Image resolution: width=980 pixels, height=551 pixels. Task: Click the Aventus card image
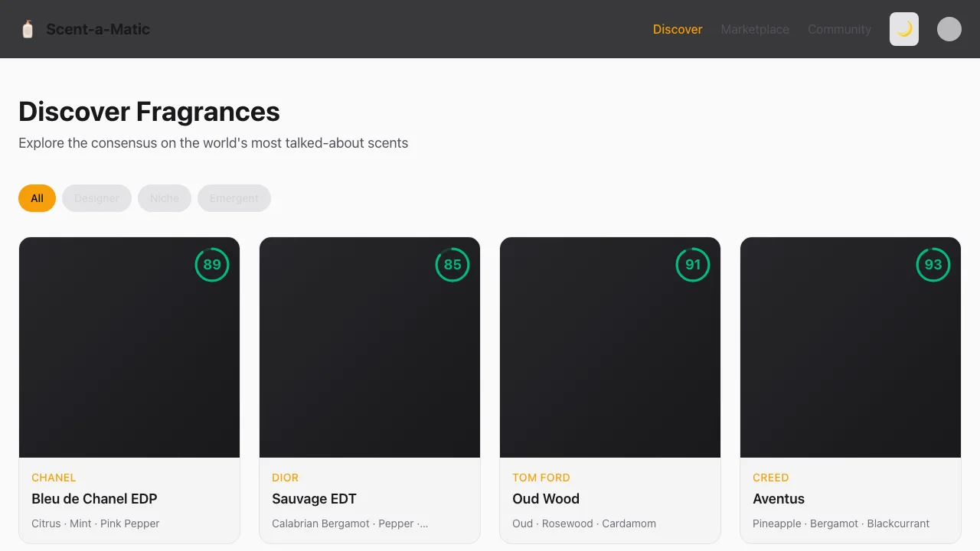851,360
